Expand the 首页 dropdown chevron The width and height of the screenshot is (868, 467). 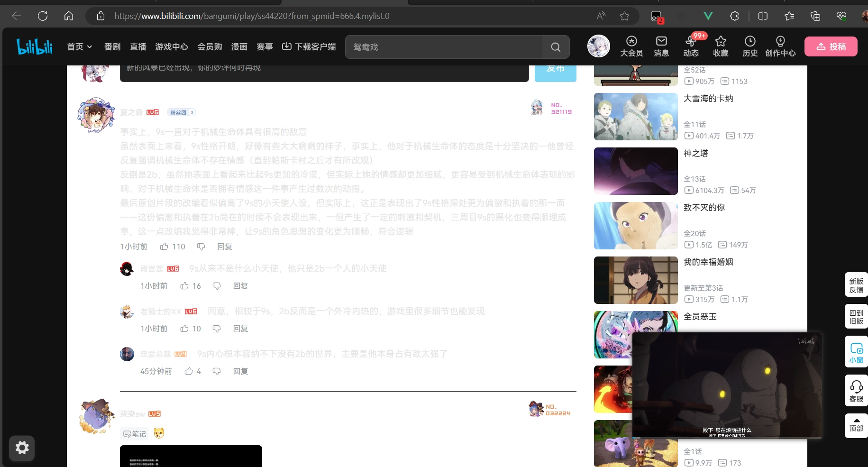tap(89, 47)
